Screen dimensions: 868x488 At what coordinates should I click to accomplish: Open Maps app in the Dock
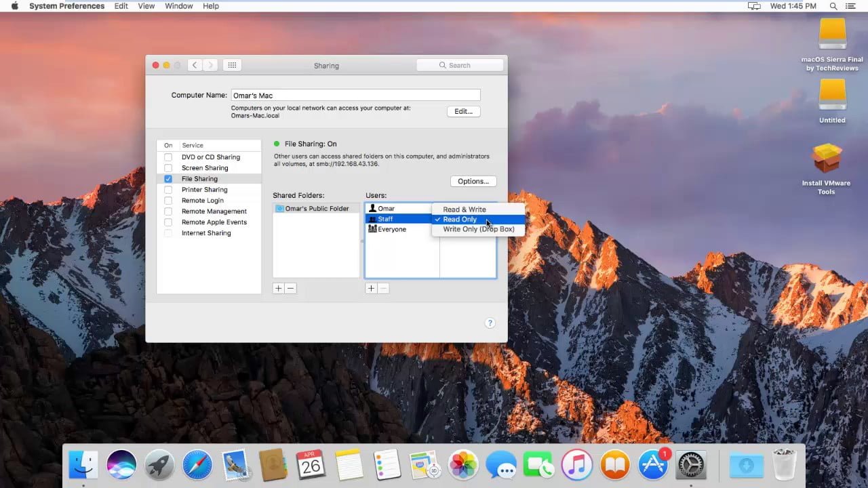[x=426, y=465]
